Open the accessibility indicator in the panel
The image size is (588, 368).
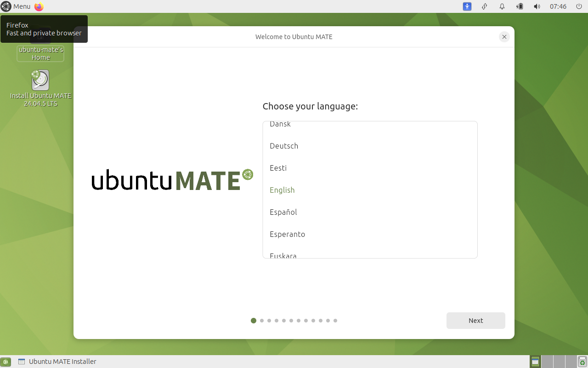467,6
